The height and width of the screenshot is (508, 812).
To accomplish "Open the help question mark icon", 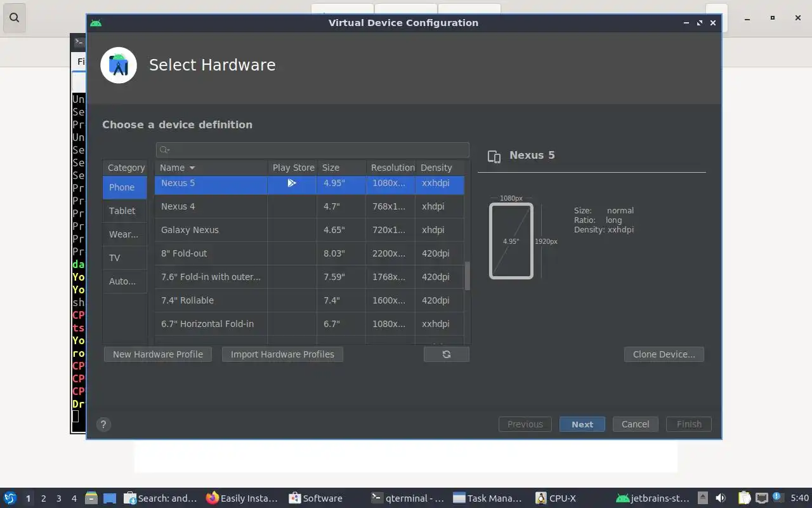I will point(103,425).
